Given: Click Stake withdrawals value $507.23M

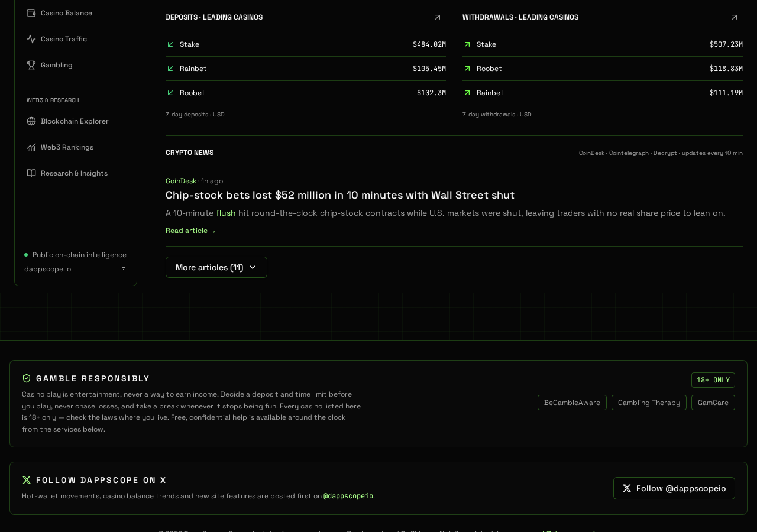Looking at the screenshot, I should (x=726, y=44).
